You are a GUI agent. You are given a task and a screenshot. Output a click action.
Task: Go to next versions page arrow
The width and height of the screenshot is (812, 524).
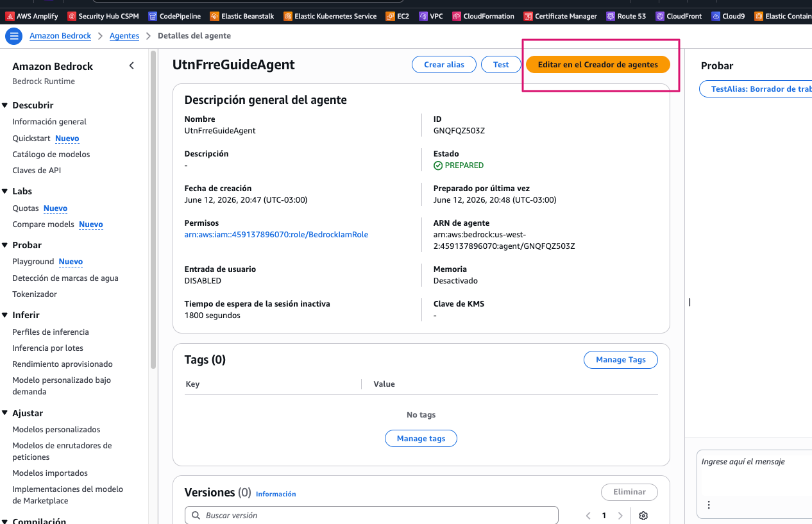[x=620, y=516]
